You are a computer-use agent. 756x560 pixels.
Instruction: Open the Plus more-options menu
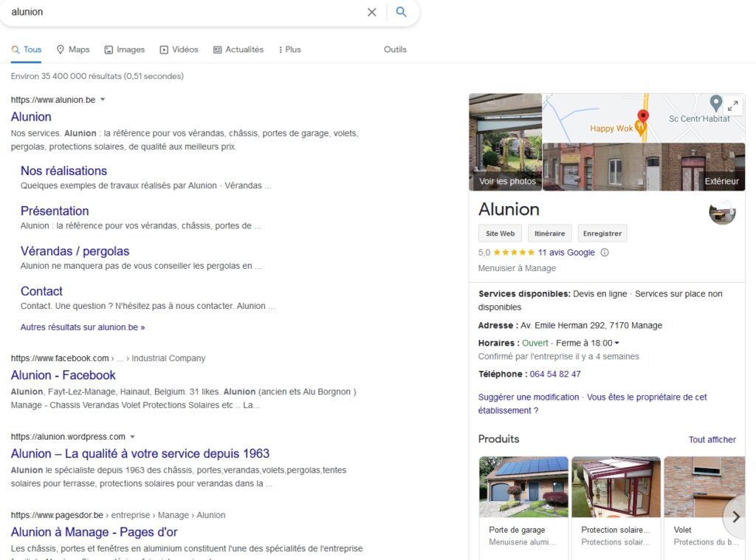(289, 49)
